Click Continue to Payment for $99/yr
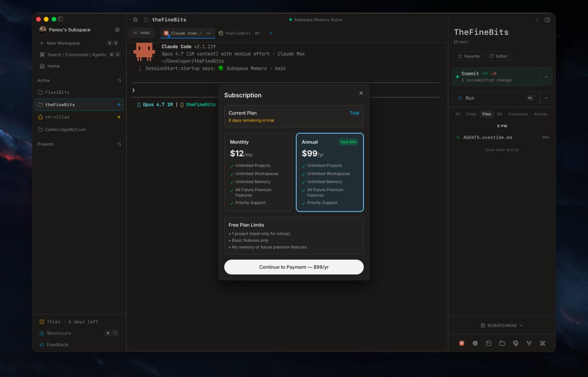 click(x=294, y=267)
